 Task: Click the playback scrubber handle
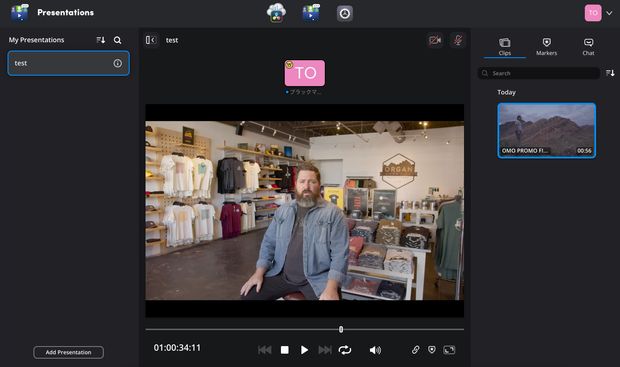point(341,329)
